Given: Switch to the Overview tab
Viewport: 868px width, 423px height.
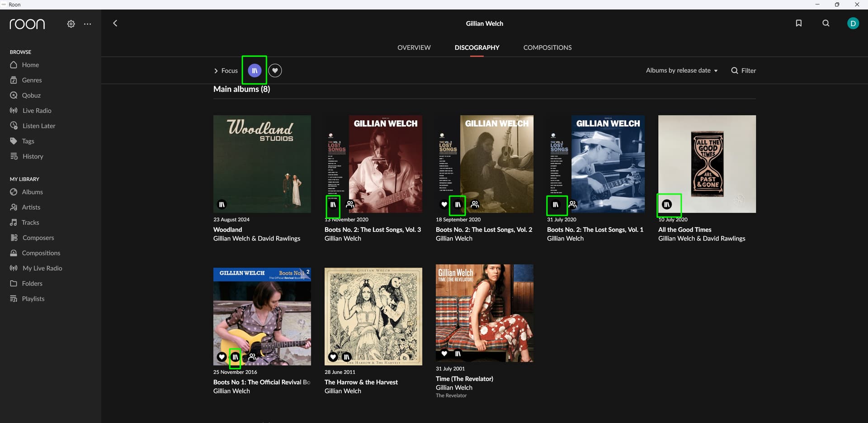Looking at the screenshot, I should 414,47.
